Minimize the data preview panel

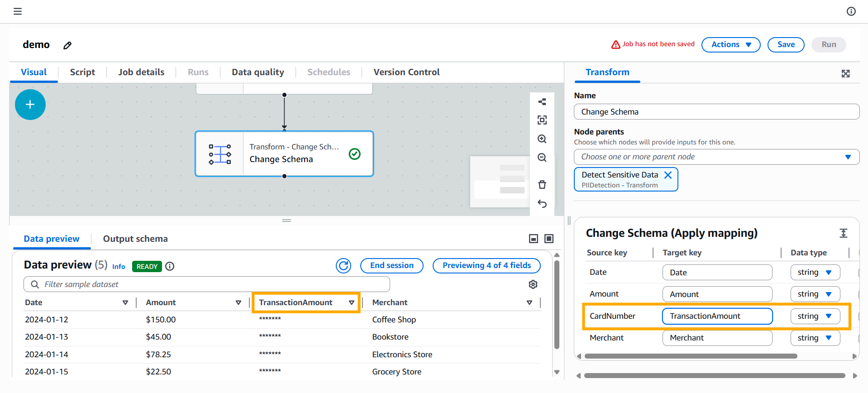coord(534,239)
